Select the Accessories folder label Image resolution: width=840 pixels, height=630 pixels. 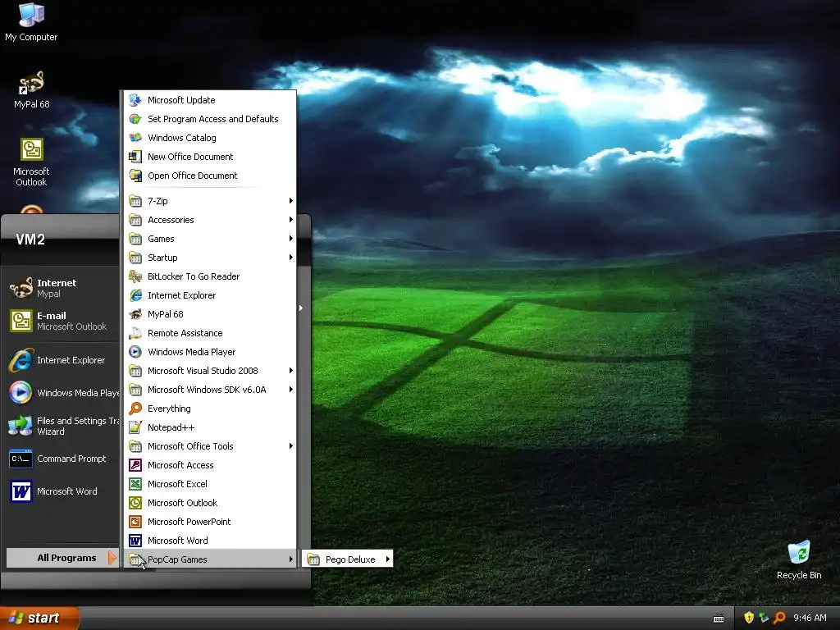(171, 220)
